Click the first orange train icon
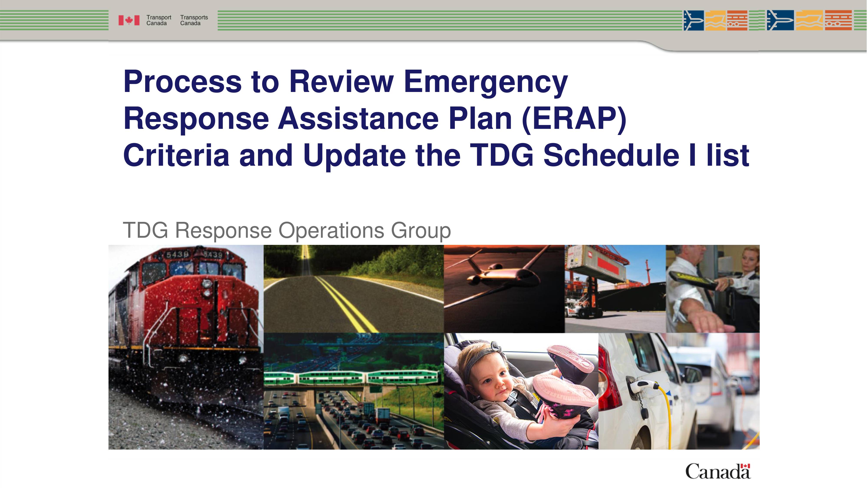This screenshot has width=868, height=488. click(x=737, y=20)
